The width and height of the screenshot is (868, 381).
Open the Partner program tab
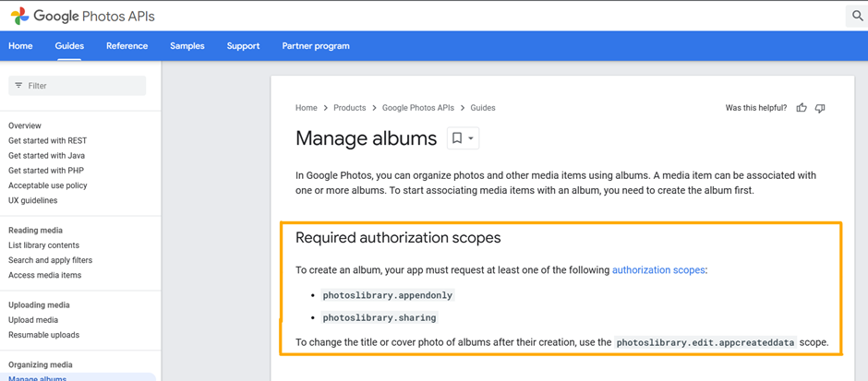pyautogui.click(x=316, y=46)
